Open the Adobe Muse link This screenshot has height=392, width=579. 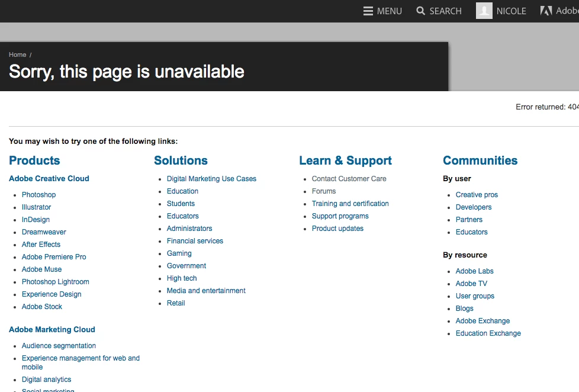pos(41,269)
